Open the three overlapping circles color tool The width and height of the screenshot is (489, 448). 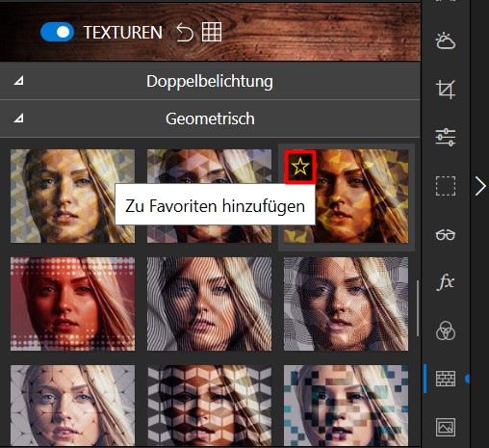point(446,330)
